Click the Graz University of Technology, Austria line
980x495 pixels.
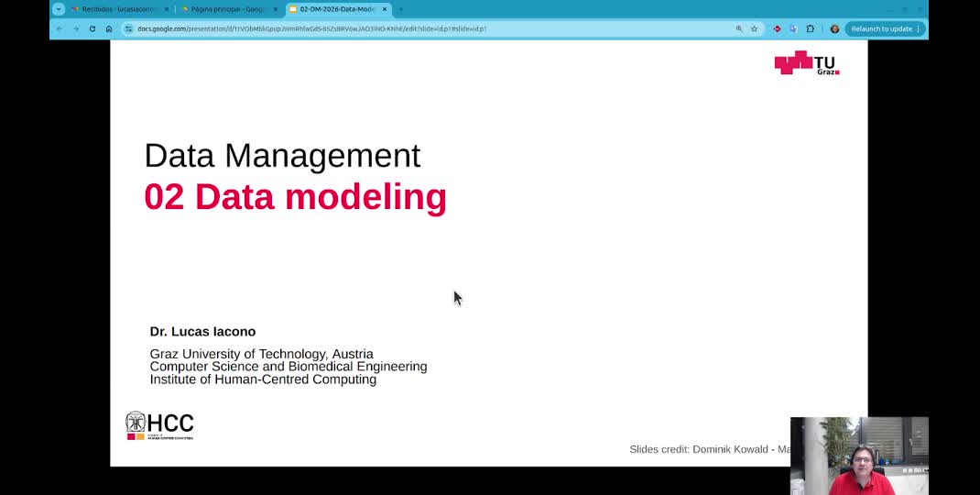(x=261, y=354)
